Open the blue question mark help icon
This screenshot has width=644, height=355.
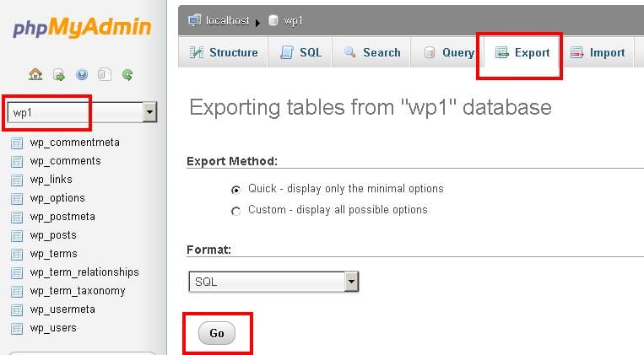(x=82, y=74)
